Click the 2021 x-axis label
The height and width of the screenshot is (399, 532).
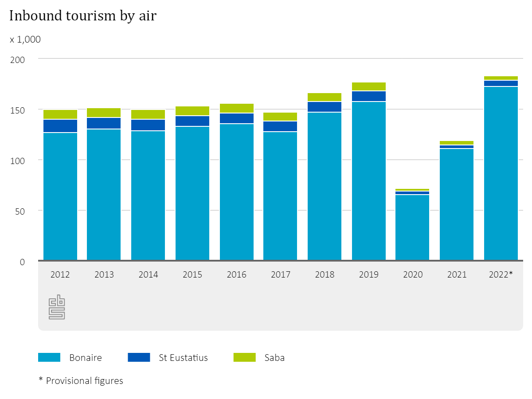tap(457, 275)
